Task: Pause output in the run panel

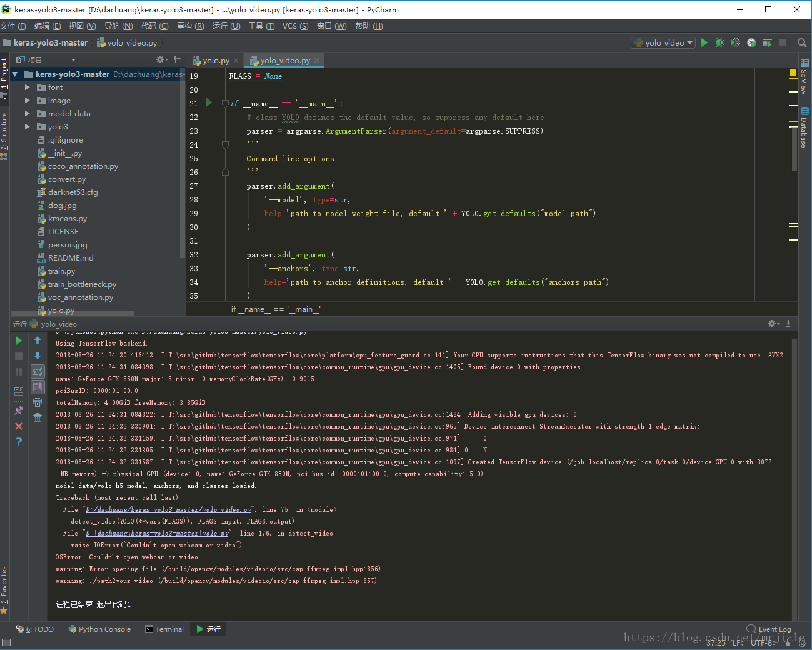Action: tap(19, 372)
